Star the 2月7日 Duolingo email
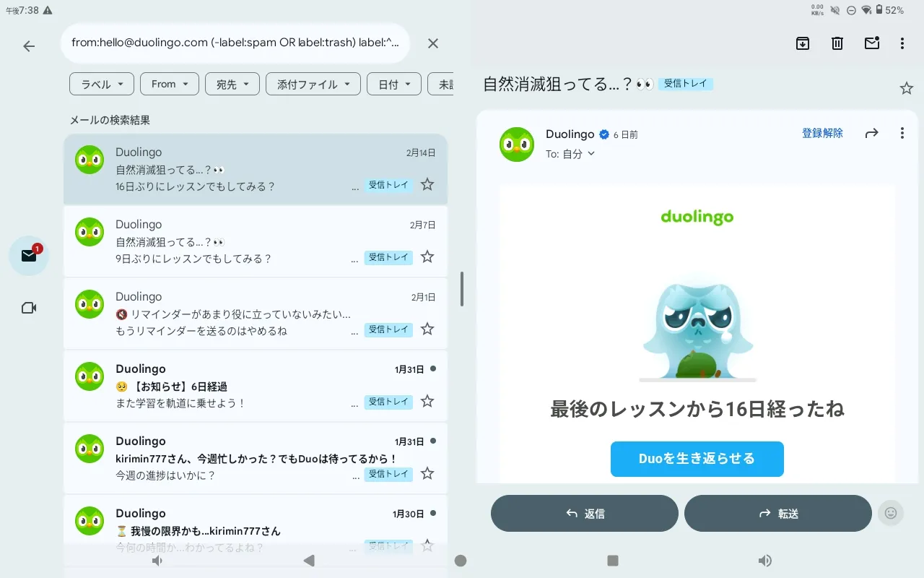924x578 pixels. pyautogui.click(x=427, y=256)
